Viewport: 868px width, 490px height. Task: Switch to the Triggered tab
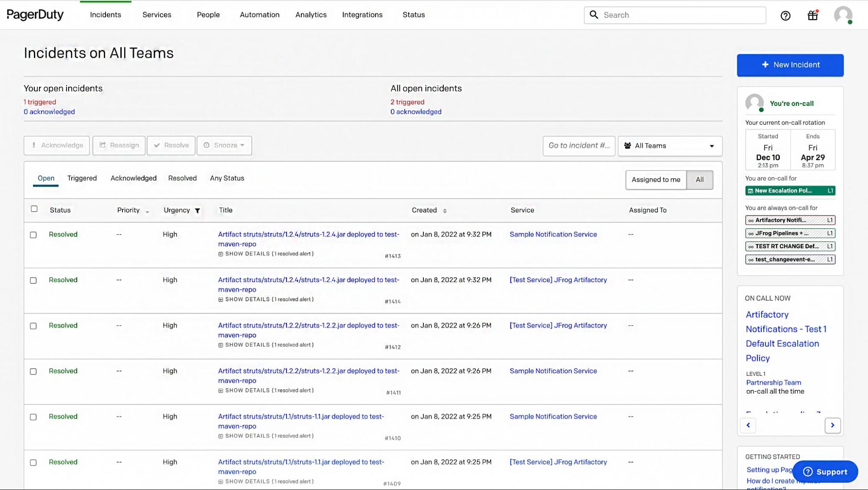(82, 178)
